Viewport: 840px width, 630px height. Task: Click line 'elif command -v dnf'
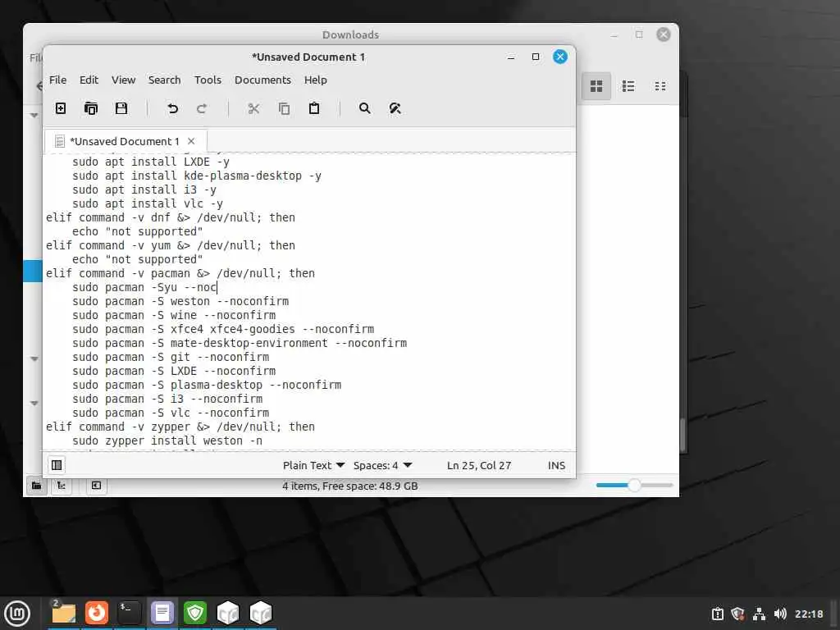coord(171,218)
